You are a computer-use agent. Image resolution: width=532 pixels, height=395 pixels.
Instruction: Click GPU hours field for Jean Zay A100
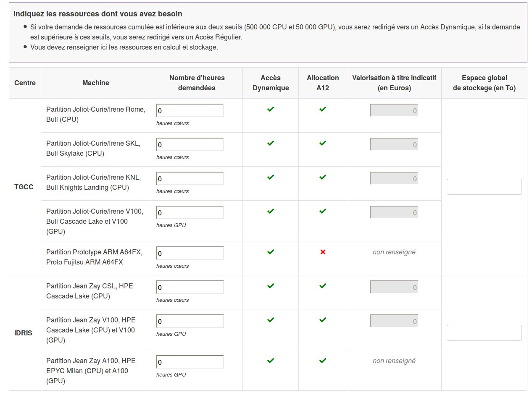click(x=190, y=362)
